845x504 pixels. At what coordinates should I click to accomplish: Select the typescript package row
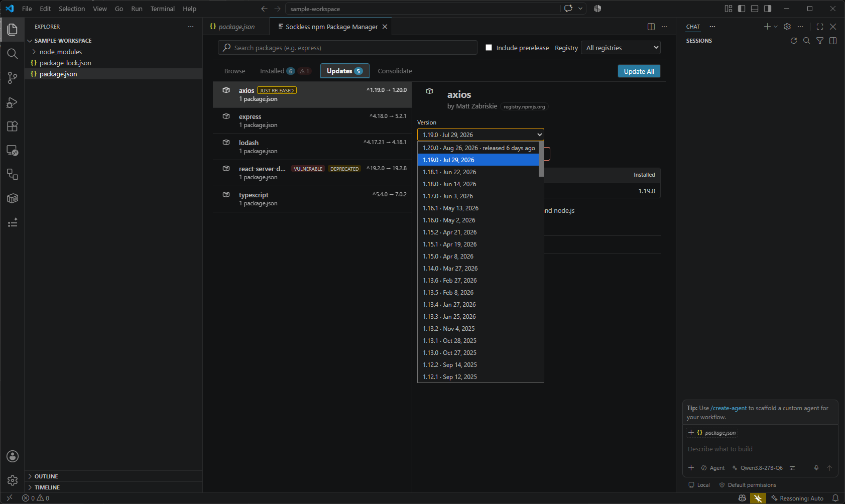click(312, 199)
